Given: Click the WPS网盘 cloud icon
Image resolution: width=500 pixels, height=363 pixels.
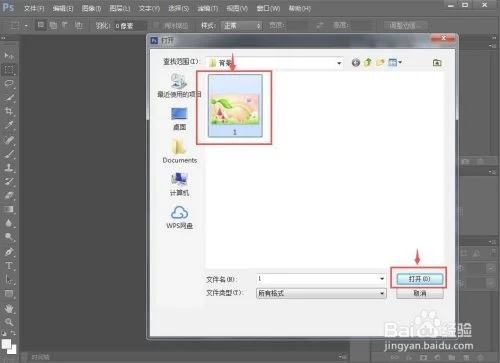Looking at the screenshot, I should 179,212.
